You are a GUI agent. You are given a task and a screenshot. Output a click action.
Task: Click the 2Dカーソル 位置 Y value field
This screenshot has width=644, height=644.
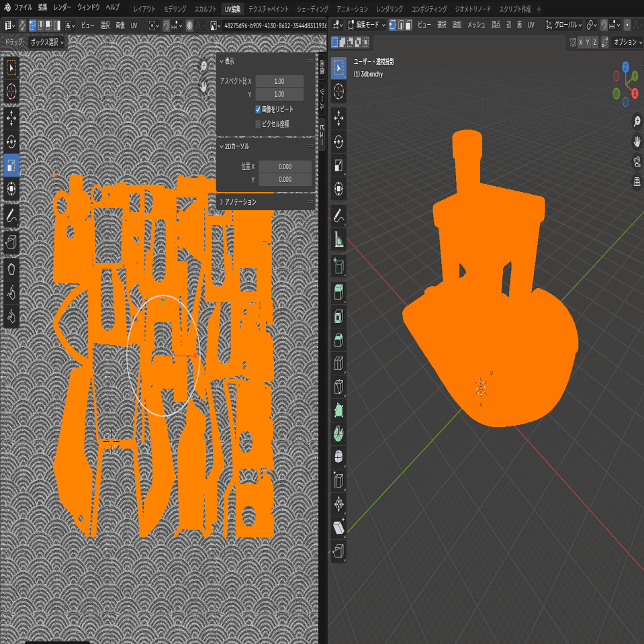pyautogui.click(x=285, y=179)
